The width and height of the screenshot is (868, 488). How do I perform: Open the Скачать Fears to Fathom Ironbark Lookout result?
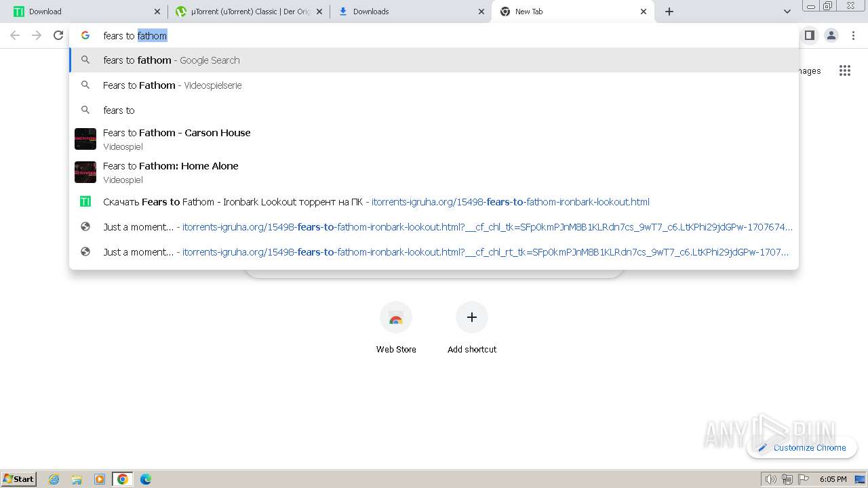coord(434,202)
